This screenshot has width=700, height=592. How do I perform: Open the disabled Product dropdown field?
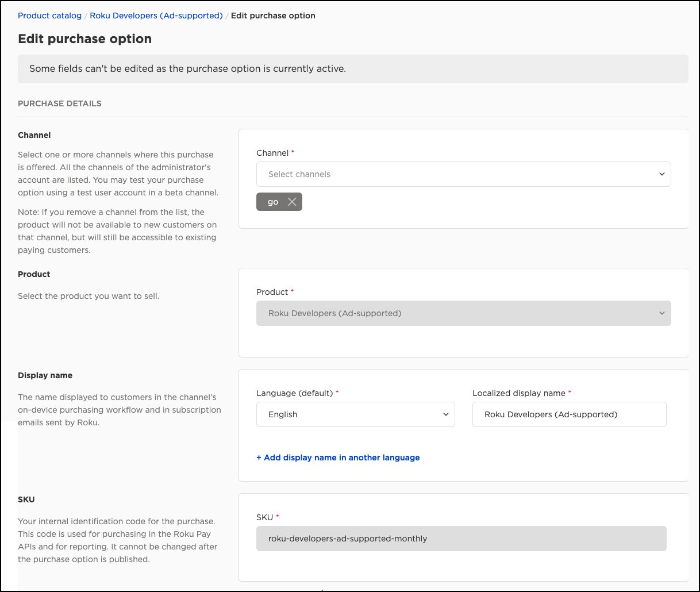point(454,313)
